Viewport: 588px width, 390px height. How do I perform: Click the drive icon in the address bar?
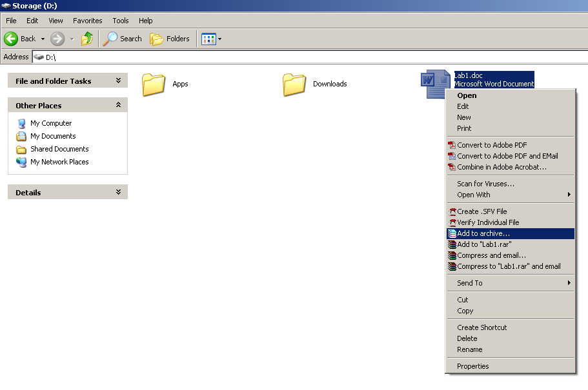(x=39, y=57)
